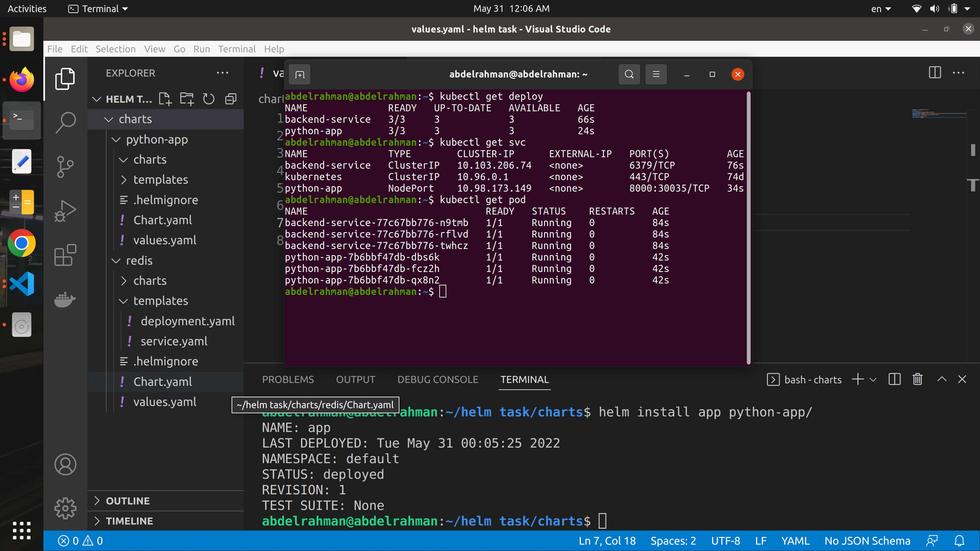Split the terminal panel
980x551 pixels.
point(894,379)
